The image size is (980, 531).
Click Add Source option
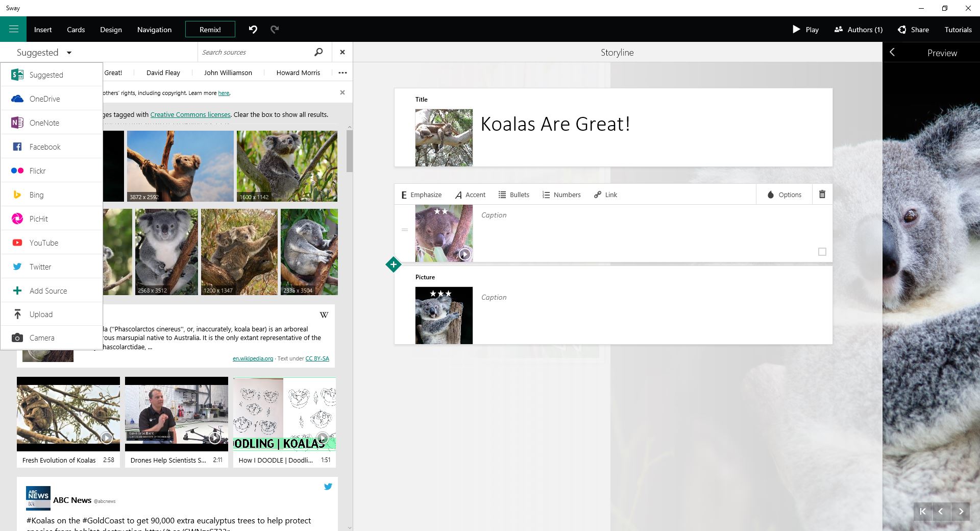pyautogui.click(x=52, y=291)
